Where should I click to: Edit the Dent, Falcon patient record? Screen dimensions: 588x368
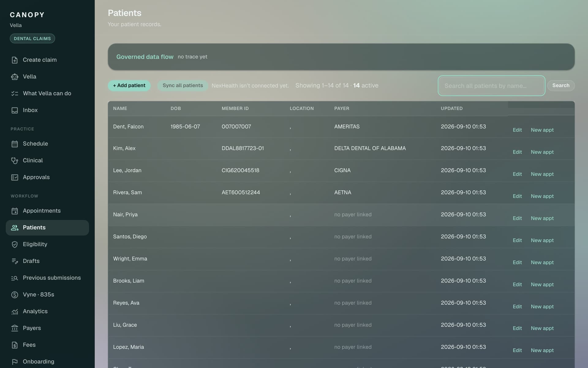coord(517,130)
